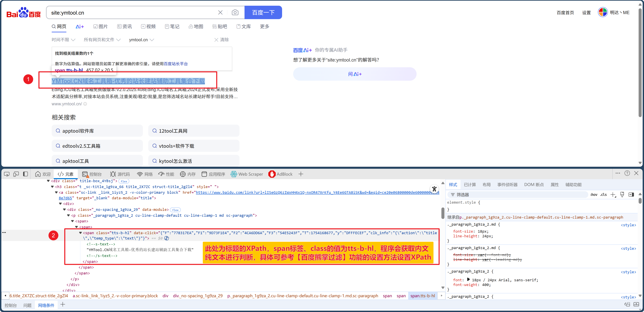Open the 网络 DevTools tab
This screenshot has width=644, height=312.
pyautogui.click(x=145, y=174)
